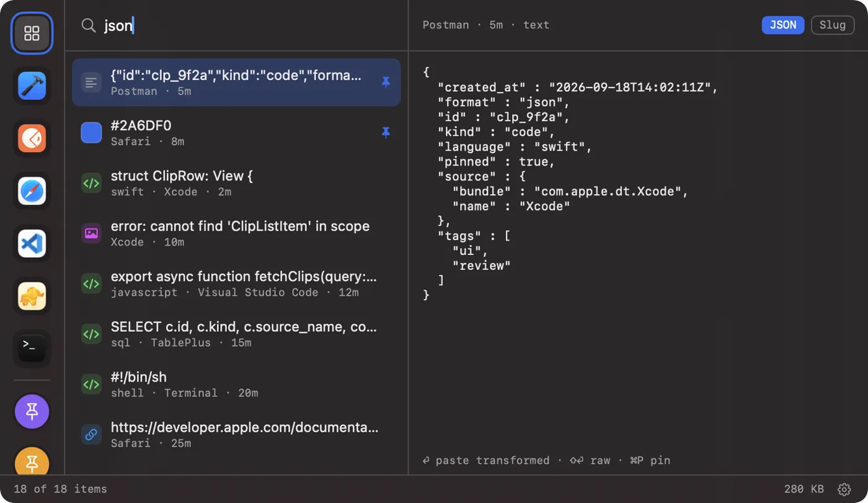Filter clips by Postman app icon
The height and width of the screenshot is (503, 868).
click(x=32, y=139)
